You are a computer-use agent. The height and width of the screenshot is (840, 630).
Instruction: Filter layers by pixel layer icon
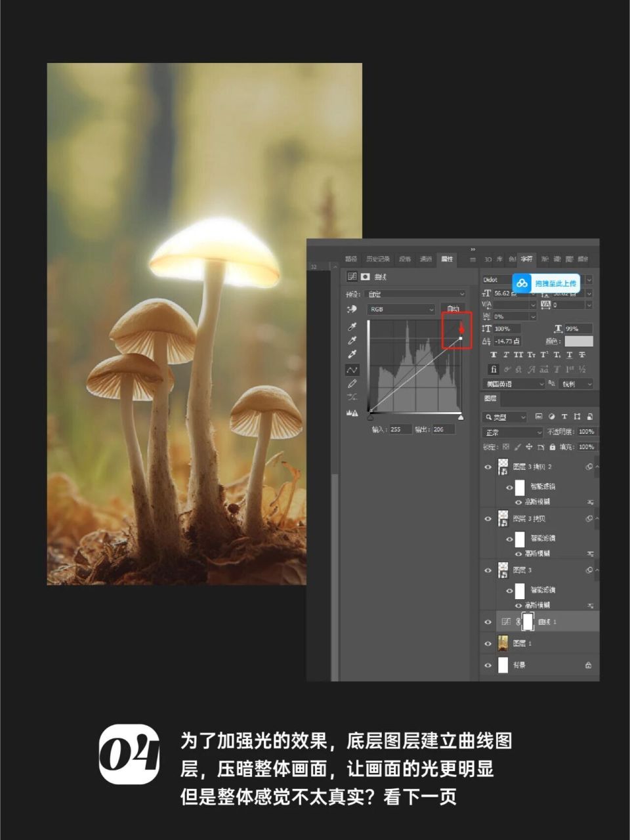[x=539, y=417]
